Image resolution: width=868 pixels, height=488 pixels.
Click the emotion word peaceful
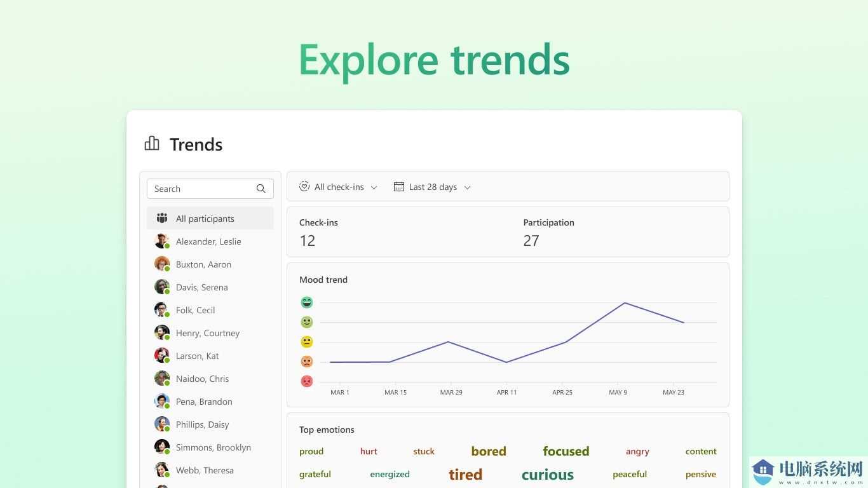pos(630,474)
